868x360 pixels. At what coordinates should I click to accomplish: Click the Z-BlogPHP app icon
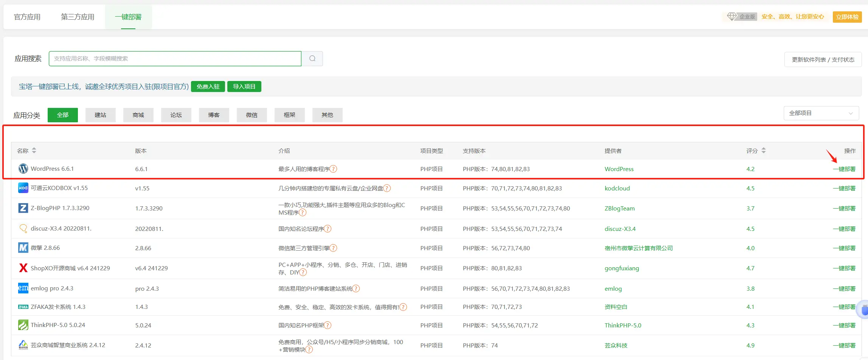[x=23, y=208]
